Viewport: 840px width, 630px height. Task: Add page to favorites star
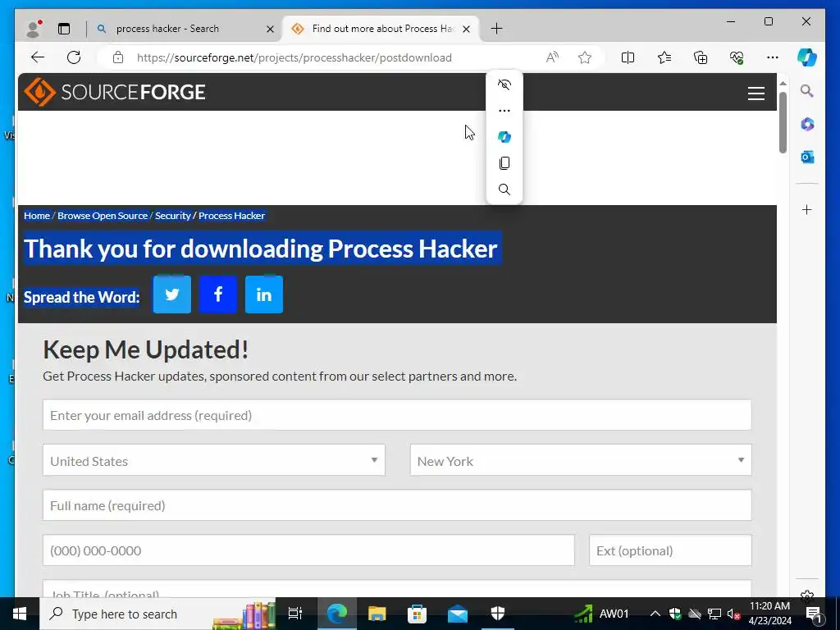click(x=584, y=57)
